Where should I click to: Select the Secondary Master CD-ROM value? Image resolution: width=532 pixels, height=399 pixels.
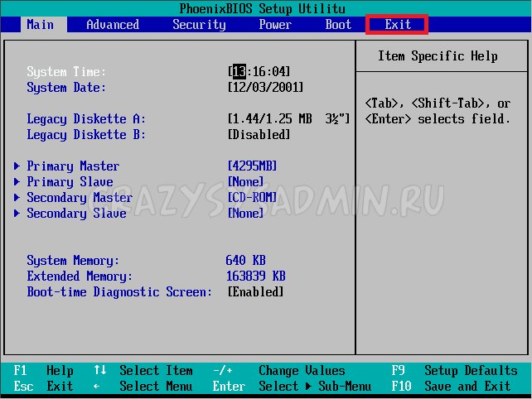click(x=252, y=198)
